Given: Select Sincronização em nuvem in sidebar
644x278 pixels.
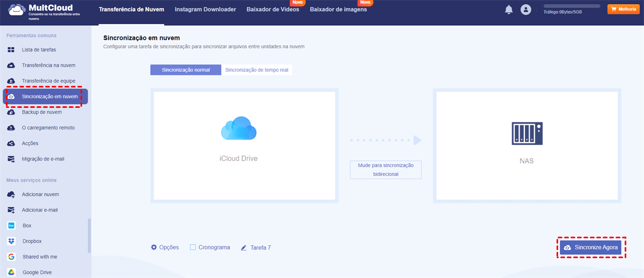Looking at the screenshot, I should pyautogui.click(x=45, y=97).
